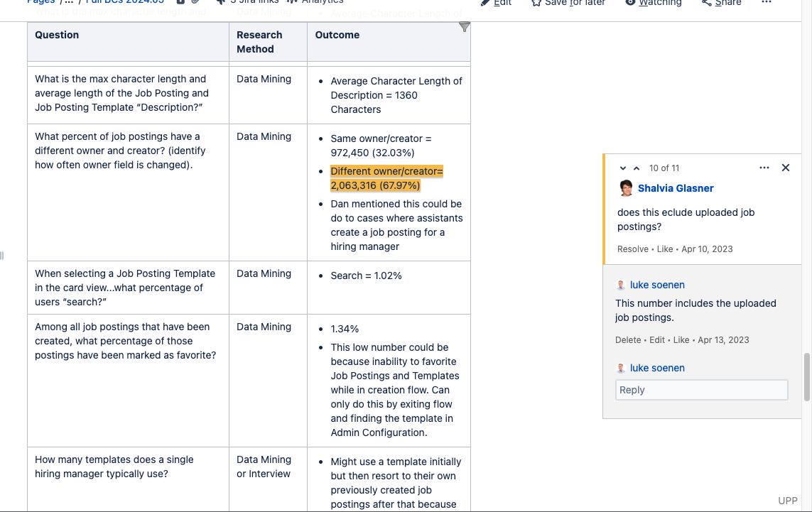Like Shalvia Glasner's comment
The image size is (812, 512).
pos(665,249)
